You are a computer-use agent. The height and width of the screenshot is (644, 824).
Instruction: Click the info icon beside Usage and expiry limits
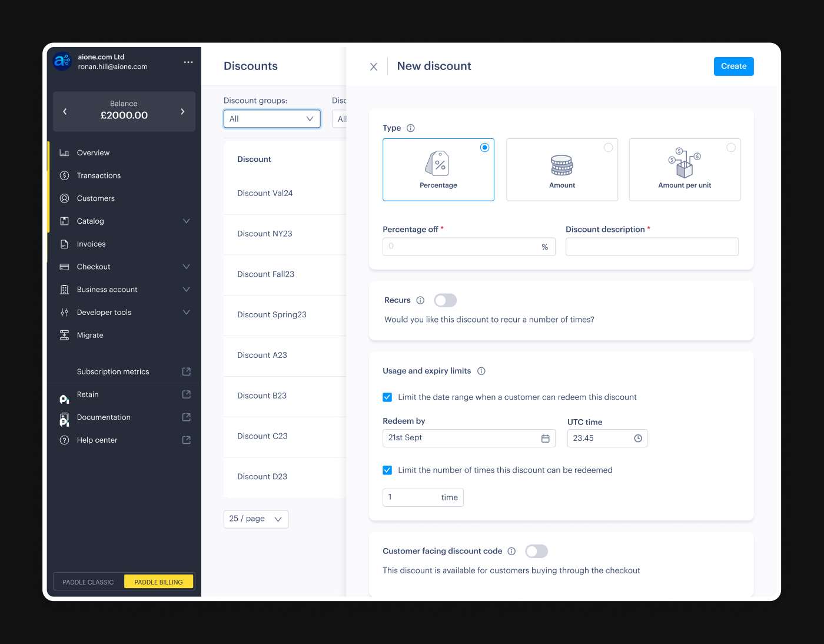481,371
